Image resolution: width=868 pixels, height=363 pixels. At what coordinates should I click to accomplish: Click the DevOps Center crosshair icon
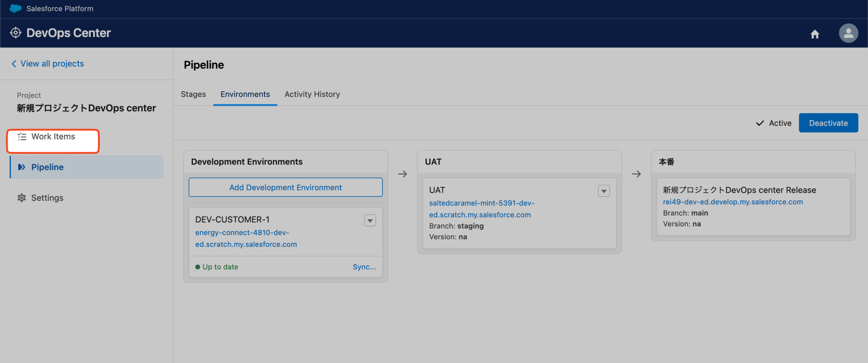click(x=15, y=33)
